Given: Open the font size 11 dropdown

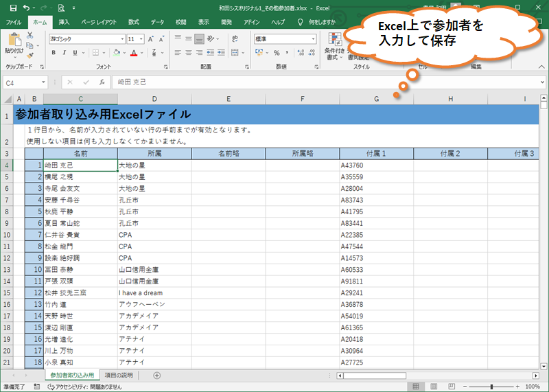Looking at the screenshot, I should [141, 39].
